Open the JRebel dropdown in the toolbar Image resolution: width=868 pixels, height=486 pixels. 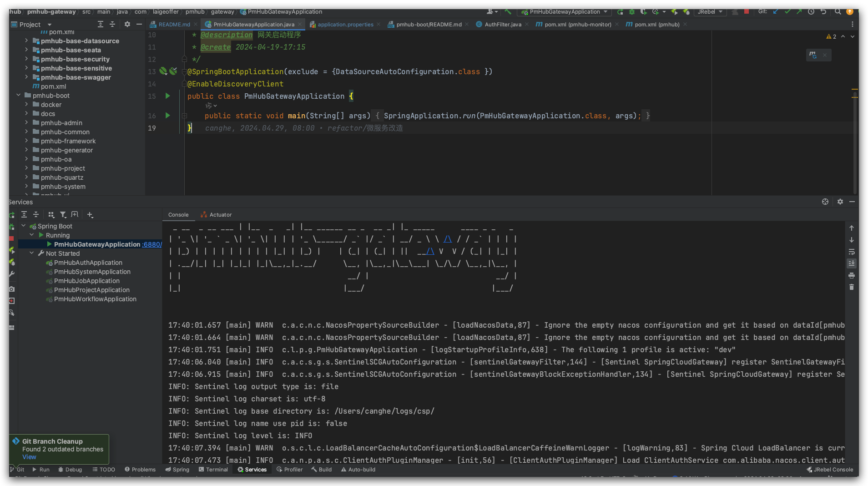point(710,12)
